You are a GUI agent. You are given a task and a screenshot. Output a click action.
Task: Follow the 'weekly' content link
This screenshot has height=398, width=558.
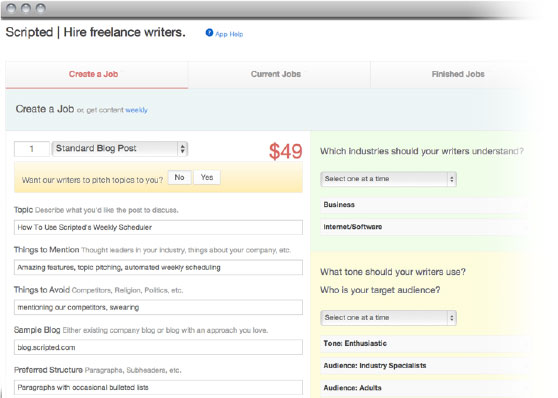pyautogui.click(x=136, y=110)
